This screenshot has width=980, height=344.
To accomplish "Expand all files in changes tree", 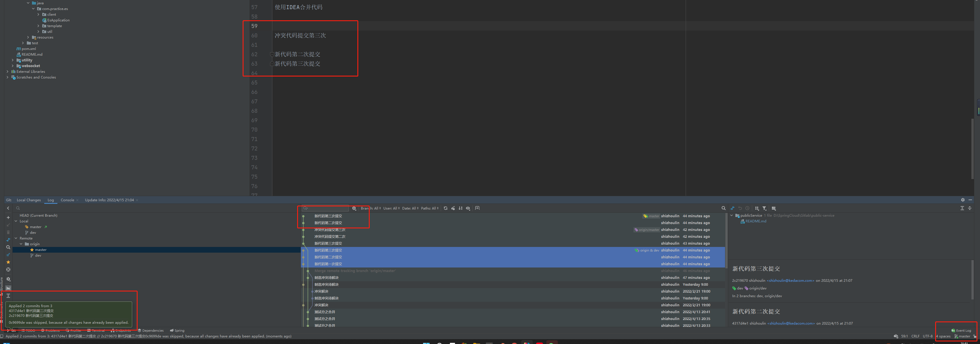I will point(962,208).
